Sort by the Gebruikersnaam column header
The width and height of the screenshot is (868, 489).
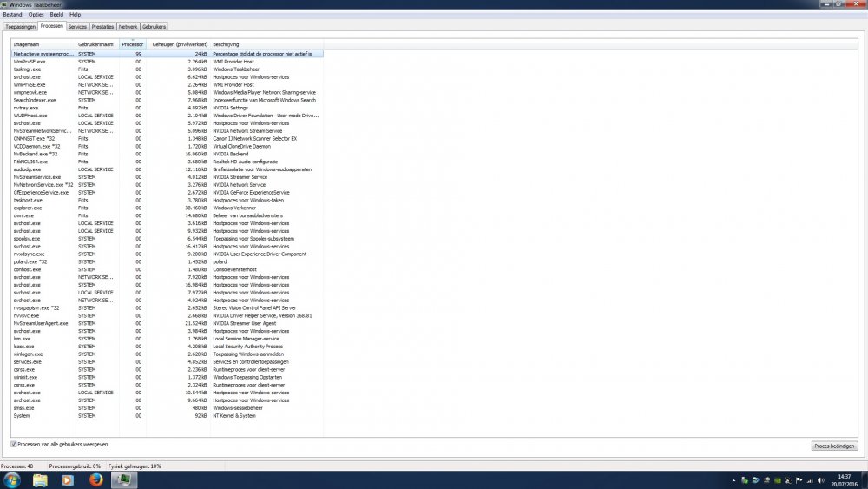tap(97, 44)
